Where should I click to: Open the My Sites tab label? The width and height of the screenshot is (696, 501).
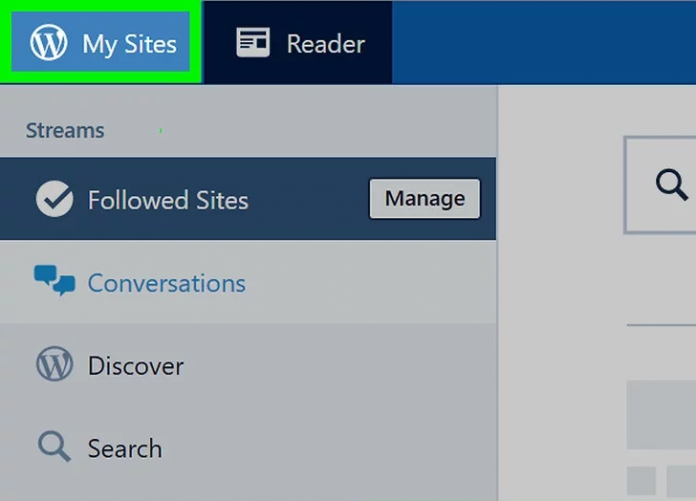click(129, 44)
